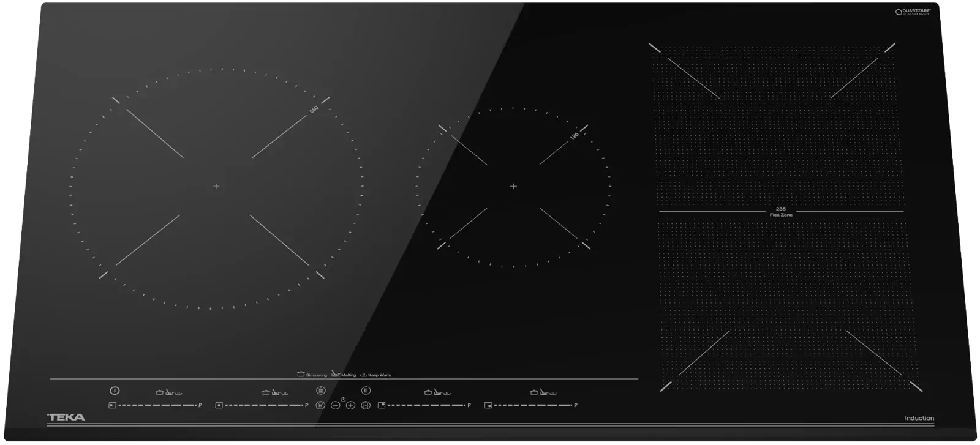Tap the pause Stop&Go key
This screenshot has width=980, height=445.
[x=366, y=391]
